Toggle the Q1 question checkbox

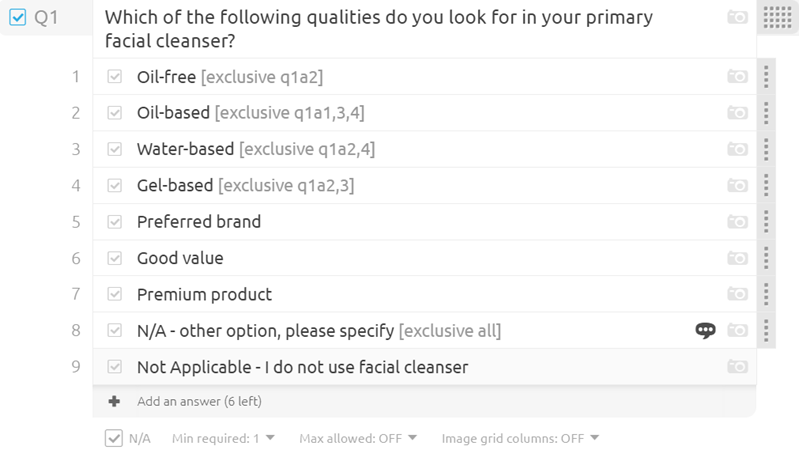[18, 17]
